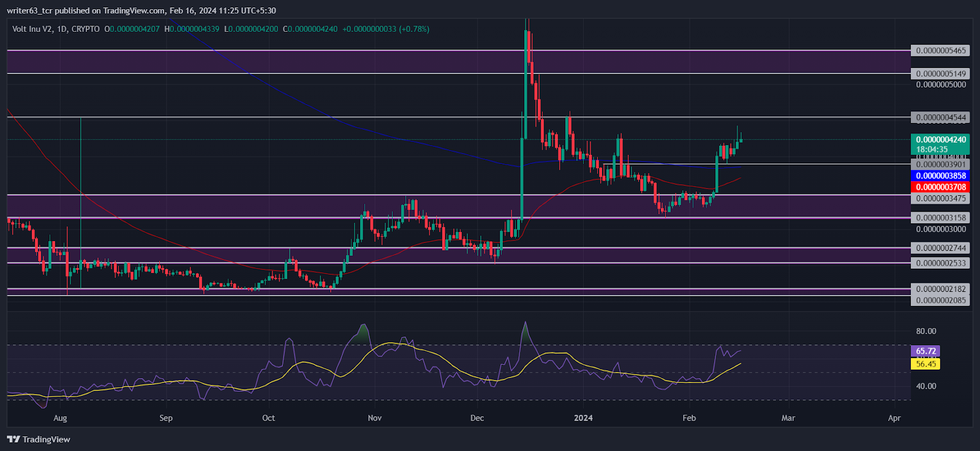
Task: Click the 0.0000003000 price scale label
Action: 941,229
